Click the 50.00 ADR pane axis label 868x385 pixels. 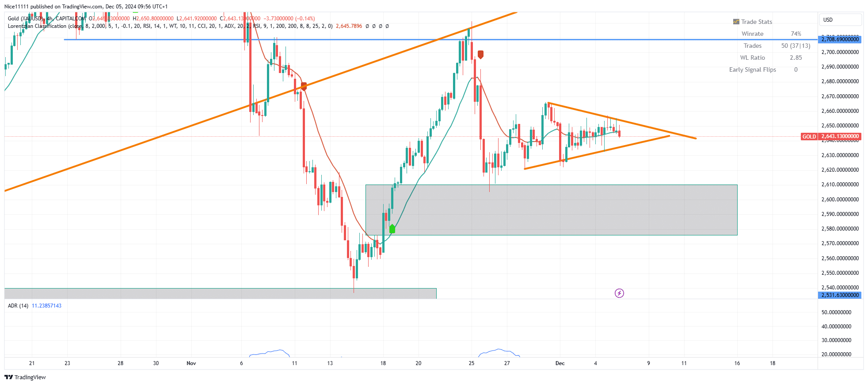(836, 312)
